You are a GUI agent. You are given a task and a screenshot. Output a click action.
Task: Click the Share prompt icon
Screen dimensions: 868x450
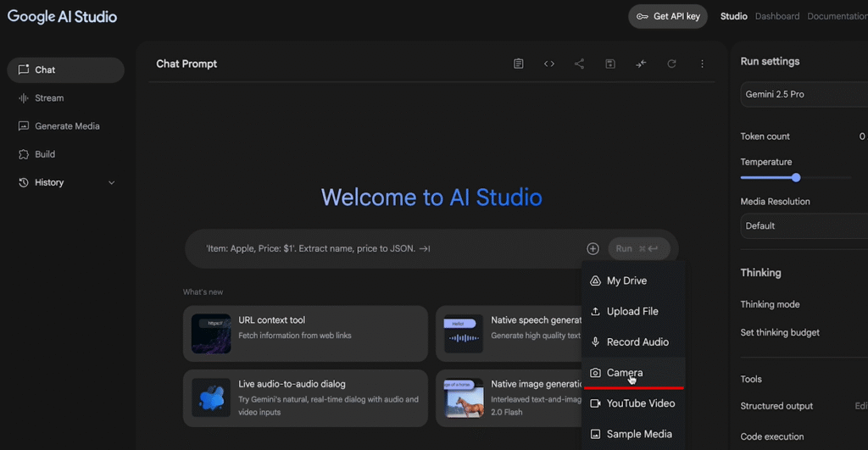click(579, 64)
